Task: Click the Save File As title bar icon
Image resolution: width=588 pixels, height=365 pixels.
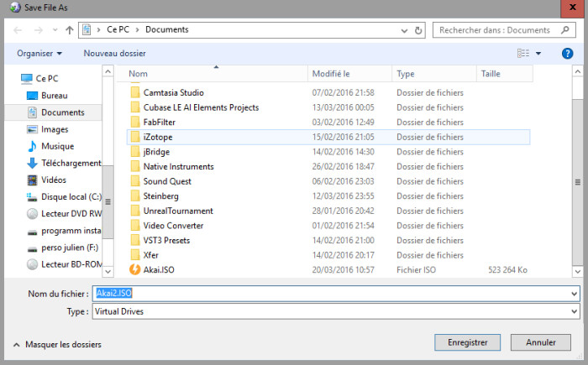Action: (x=15, y=8)
